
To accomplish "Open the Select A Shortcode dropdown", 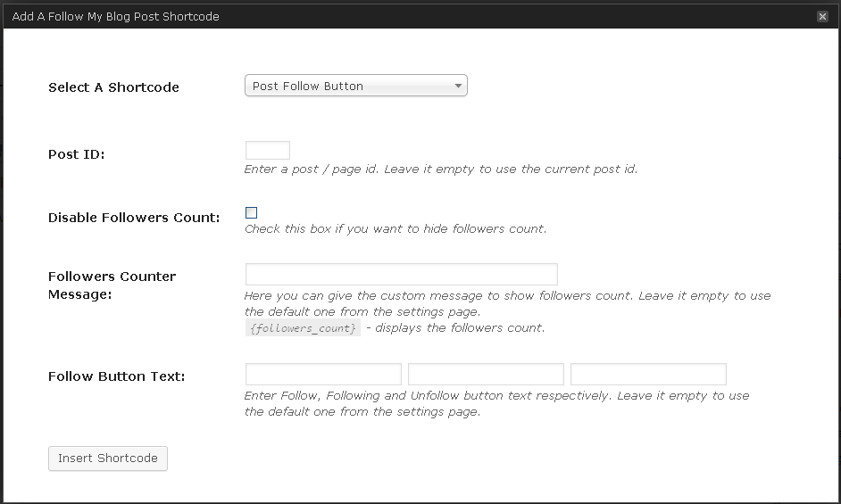I will pyautogui.click(x=355, y=87).
